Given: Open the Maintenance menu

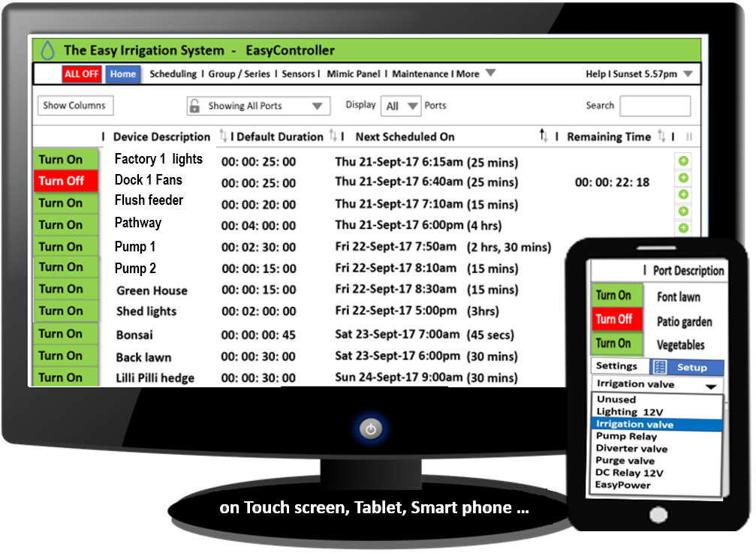Looking at the screenshot, I should point(420,74).
